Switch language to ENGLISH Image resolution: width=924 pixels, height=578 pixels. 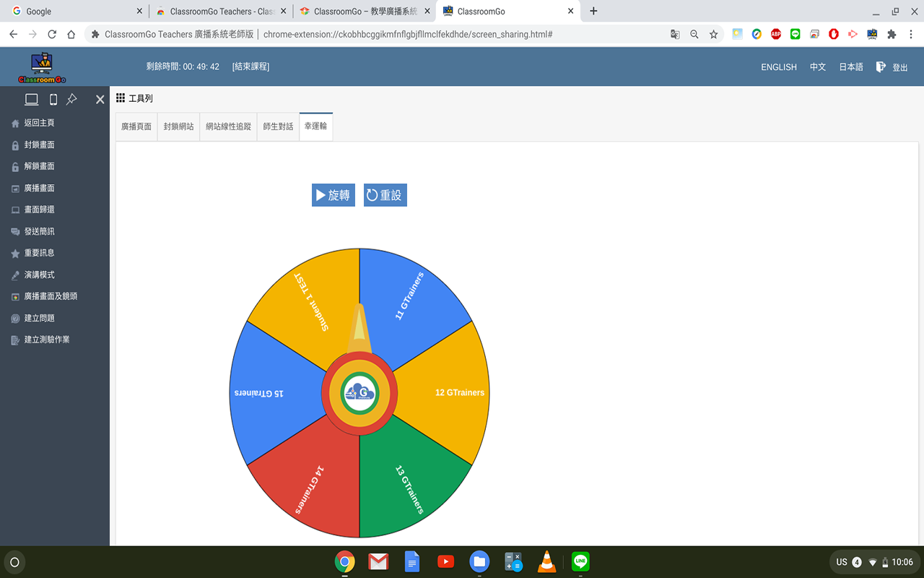pos(778,67)
